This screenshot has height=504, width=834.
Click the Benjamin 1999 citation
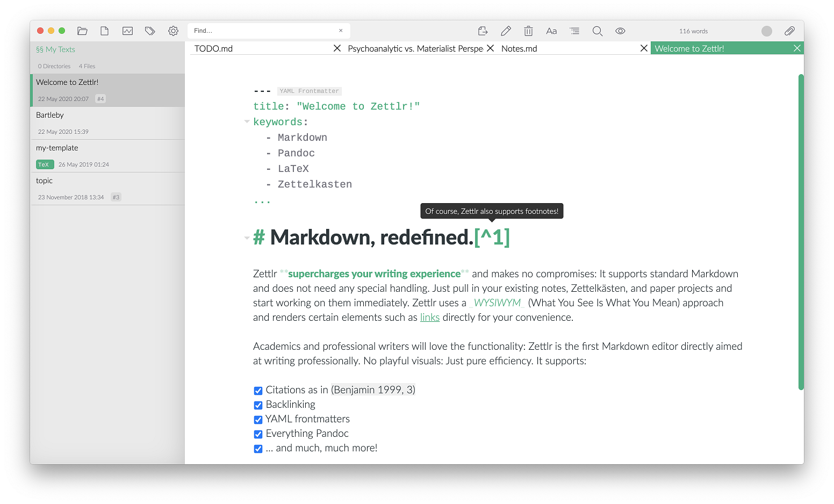373,390
